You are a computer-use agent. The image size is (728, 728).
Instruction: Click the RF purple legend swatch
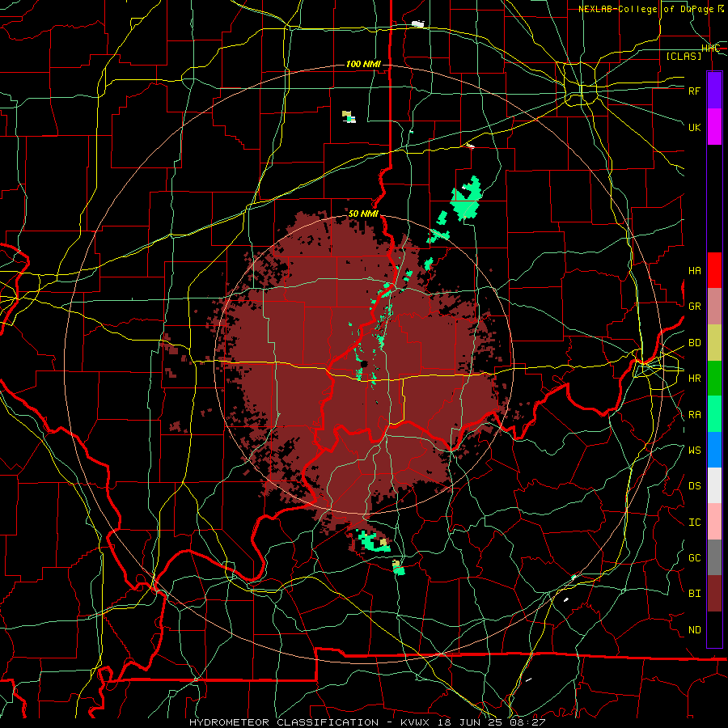point(714,91)
